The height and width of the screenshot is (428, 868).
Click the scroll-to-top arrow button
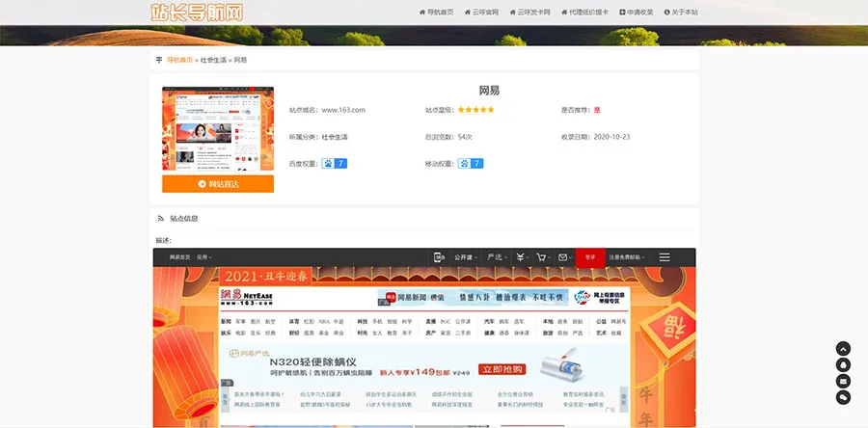point(843,349)
